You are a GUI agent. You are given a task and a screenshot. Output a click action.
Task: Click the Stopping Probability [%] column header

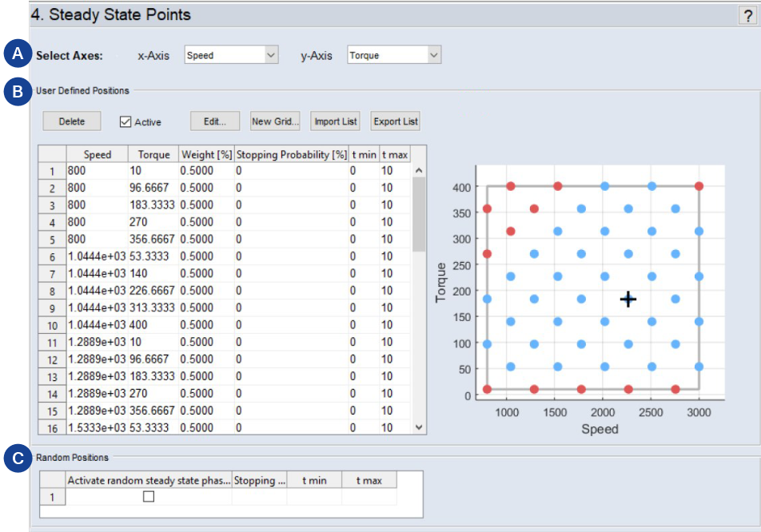tap(292, 154)
